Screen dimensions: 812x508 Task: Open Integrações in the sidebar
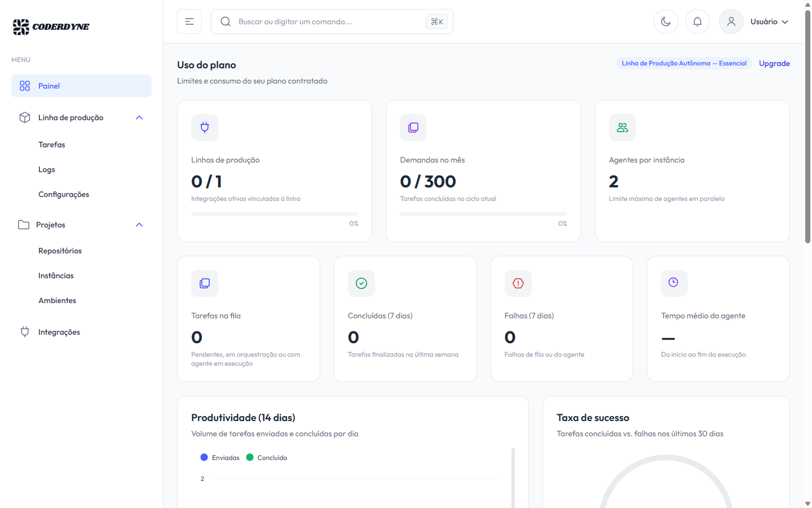click(59, 332)
